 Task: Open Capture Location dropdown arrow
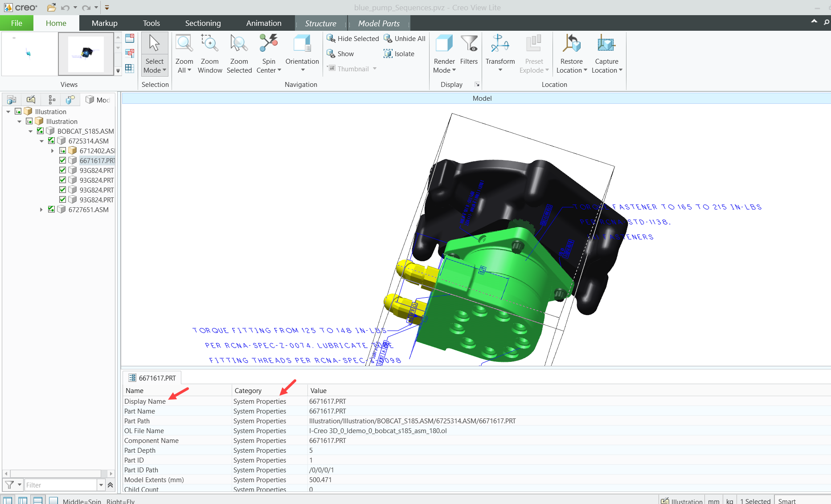coord(620,70)
